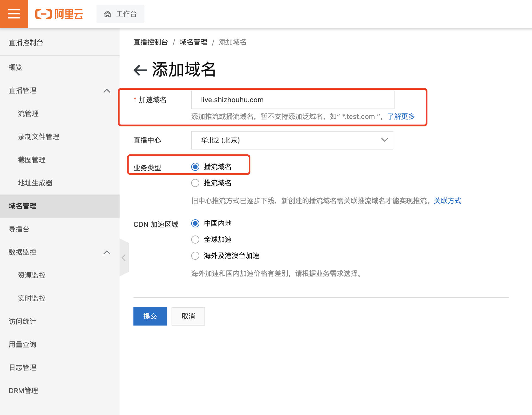Open the 了解更多 link
532x415 pixels.
click(x=401, y=117)
